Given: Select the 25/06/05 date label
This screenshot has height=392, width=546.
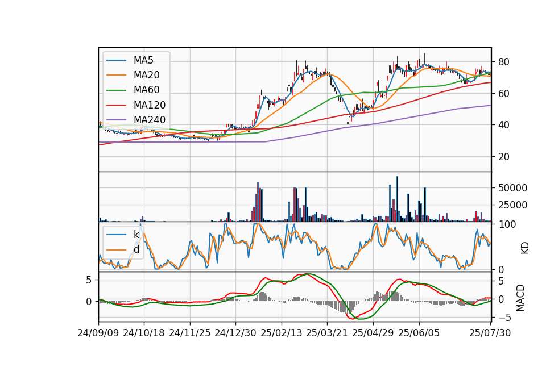Looking at the screenshot, I should pyautogui.click(x=419, y=333).
